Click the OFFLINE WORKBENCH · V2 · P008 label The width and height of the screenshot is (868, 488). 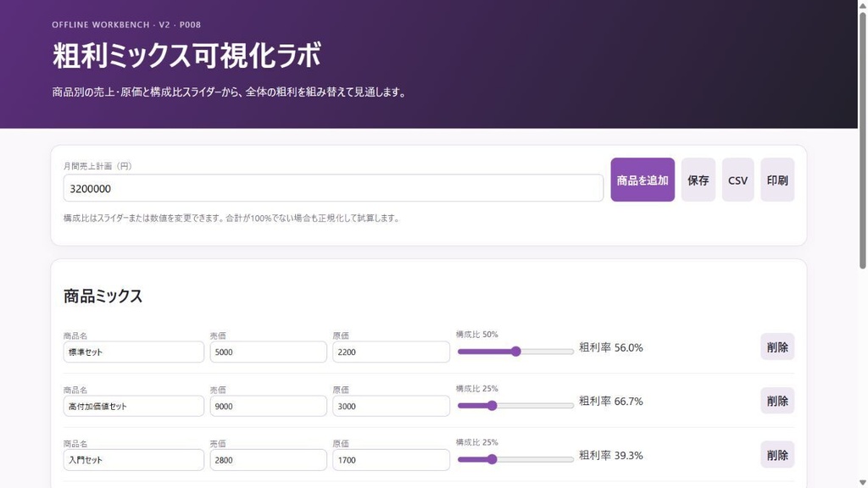[126, 25]
